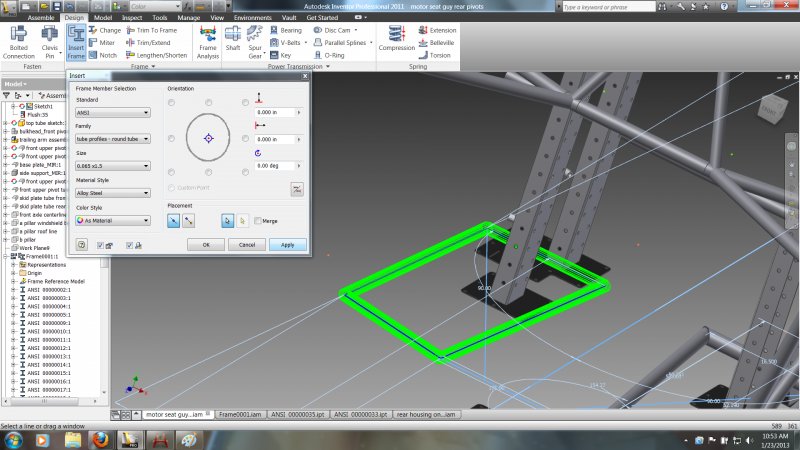Select the Spur Gear tool

pos(256,40)
